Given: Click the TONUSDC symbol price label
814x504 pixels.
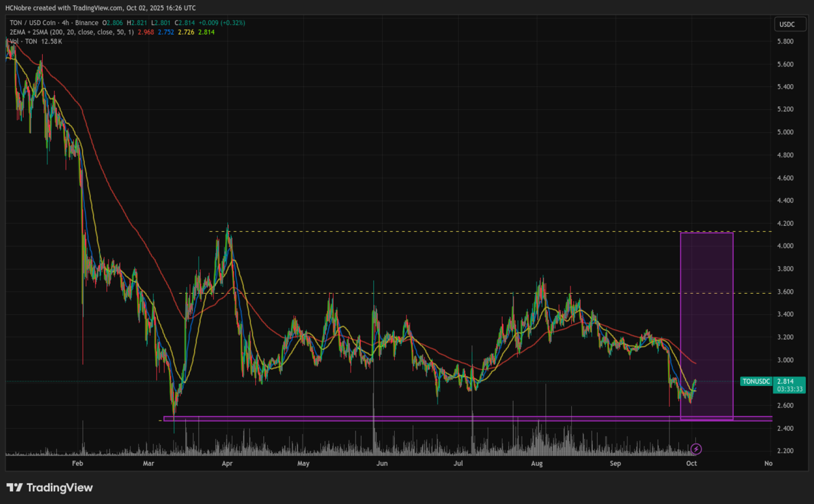Looking at the screenshot, I should 756,382.
